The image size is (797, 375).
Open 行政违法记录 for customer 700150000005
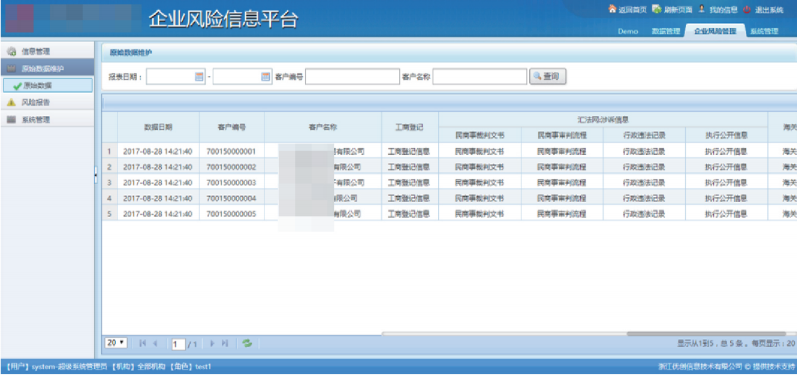point(644,214)
